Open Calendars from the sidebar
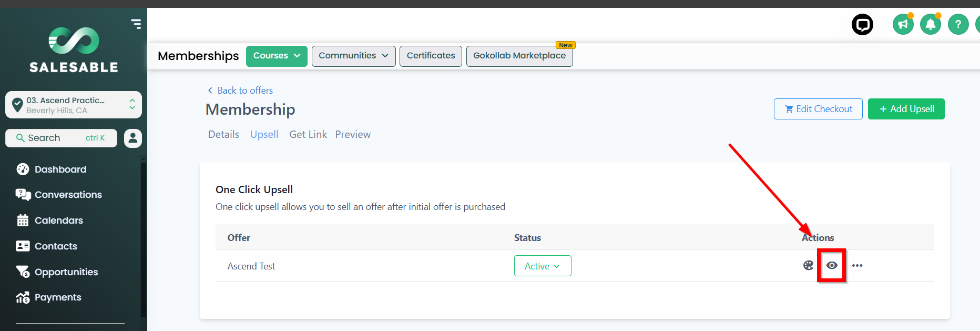 pyautogui.click(x=59, y=220)
